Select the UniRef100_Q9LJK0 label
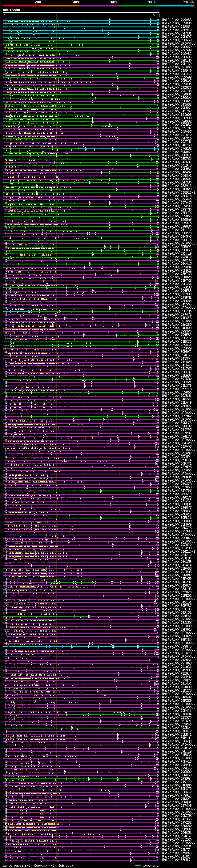 click(x=177, y=74)
